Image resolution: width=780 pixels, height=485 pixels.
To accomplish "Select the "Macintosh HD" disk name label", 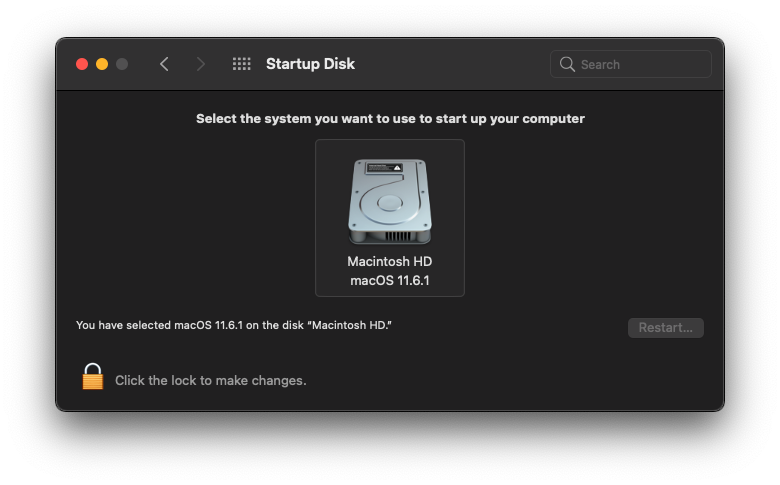I will pos(390,261).
